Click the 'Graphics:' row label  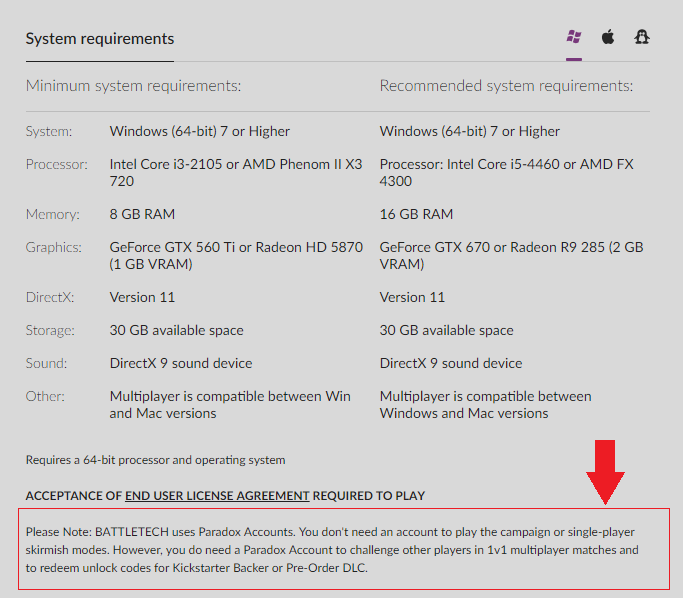point(54,247)
